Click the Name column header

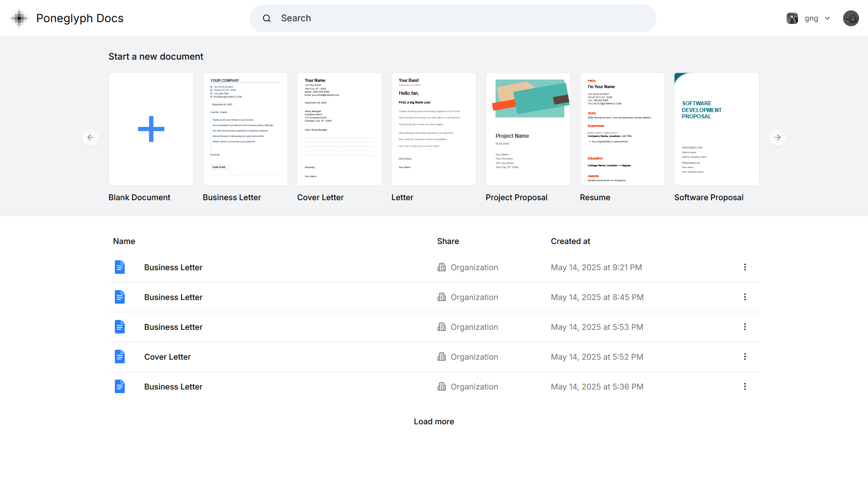click(x=124, y=241)
